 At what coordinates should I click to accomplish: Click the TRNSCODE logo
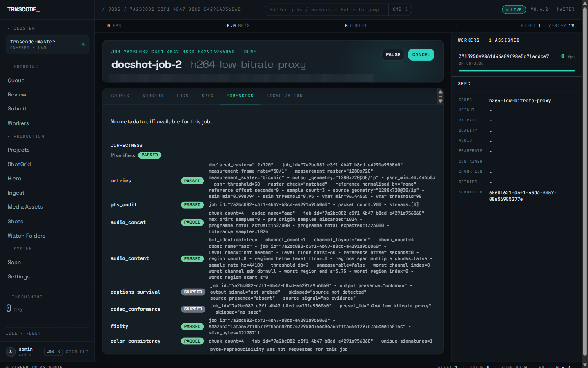23,9
